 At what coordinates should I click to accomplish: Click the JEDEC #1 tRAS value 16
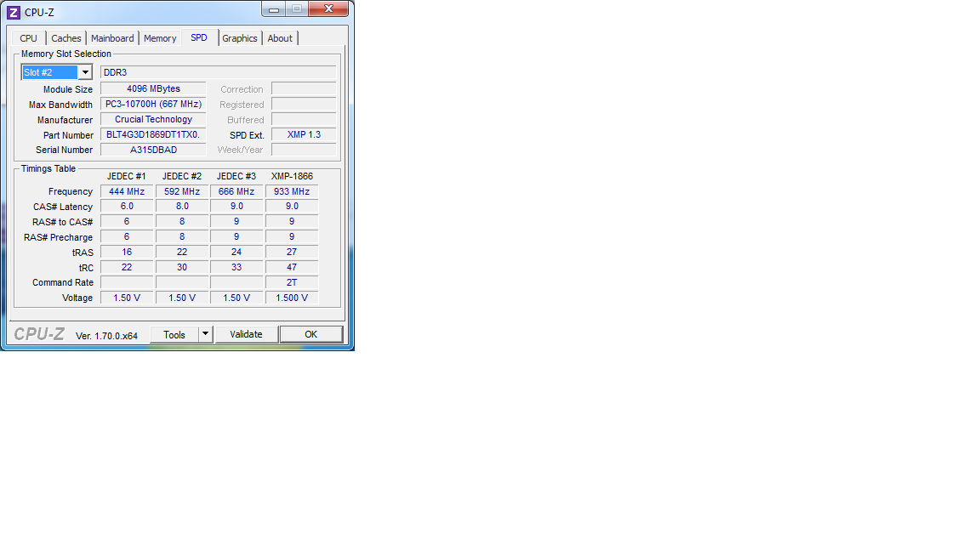pyautogui.click(x=127, y=252)
